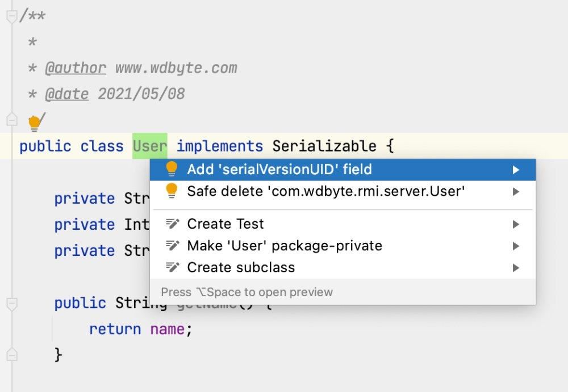
Task: Open submenu arrow for Make 'User' package-private
Action: pyautogui.click(x=516, y=246)
